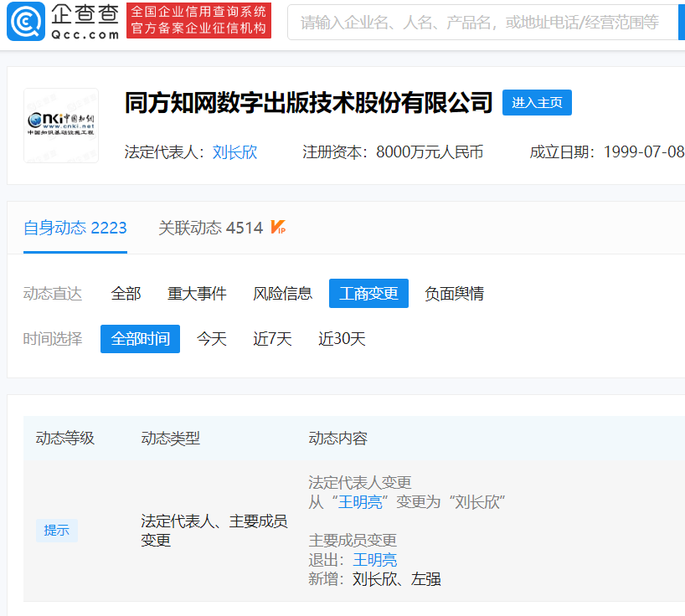Screen dimensions: 685x616
Task: Choose the 全部时间 time filter
Action: pyautogui.click(x=140, y=339)
